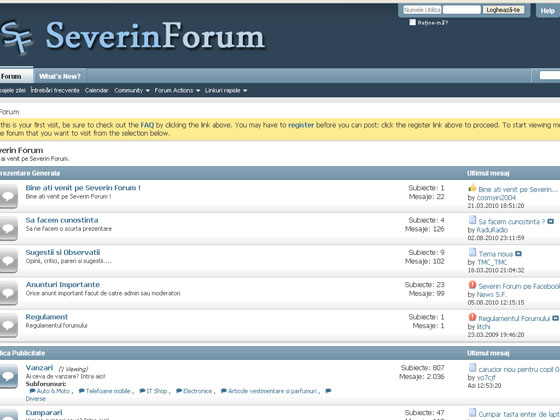Click subforum icon before Articole vestimentare si parfumuri
Screen dimensions: 560x420
click(x=224, y=391)
